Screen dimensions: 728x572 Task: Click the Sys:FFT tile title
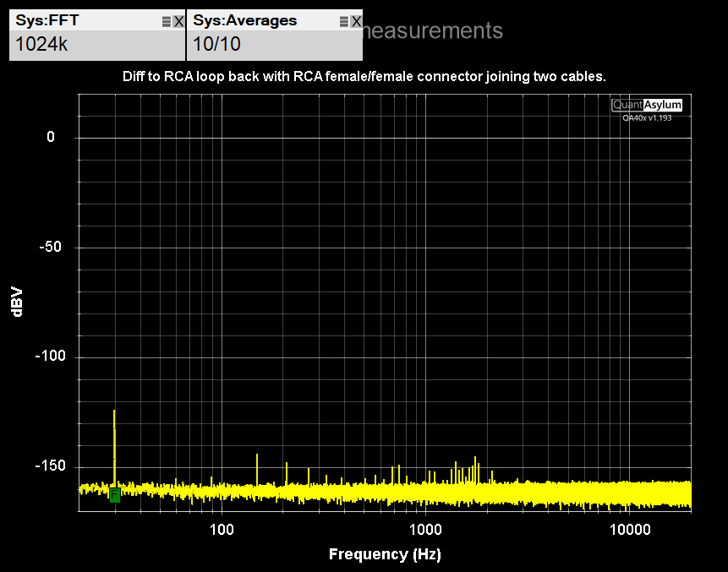click(47, 20)
